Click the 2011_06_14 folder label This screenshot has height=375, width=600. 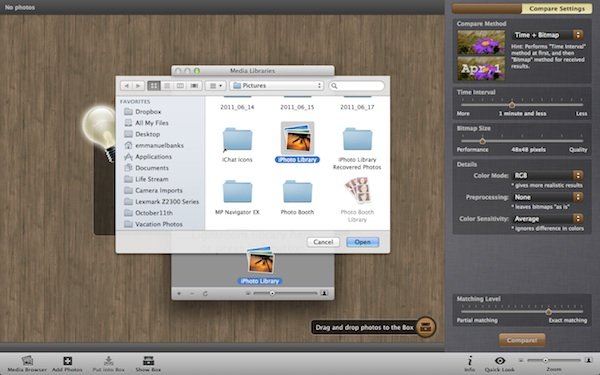point(237,107)
